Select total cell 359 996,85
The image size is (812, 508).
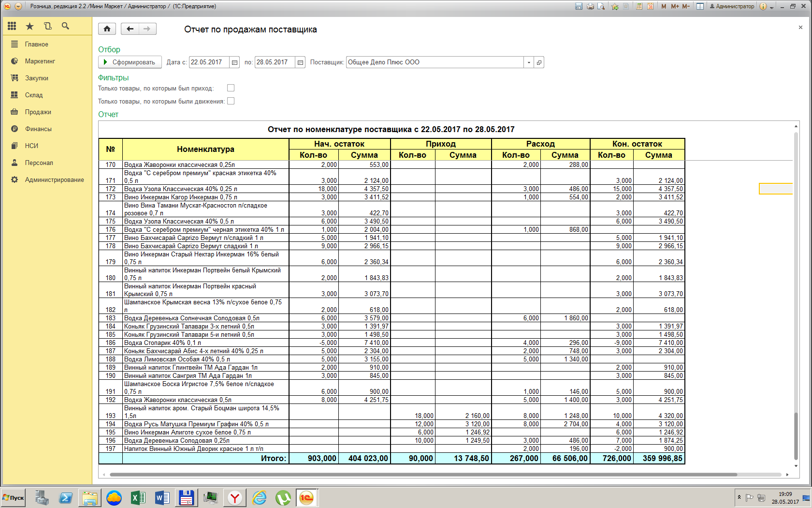coord(659,458)
